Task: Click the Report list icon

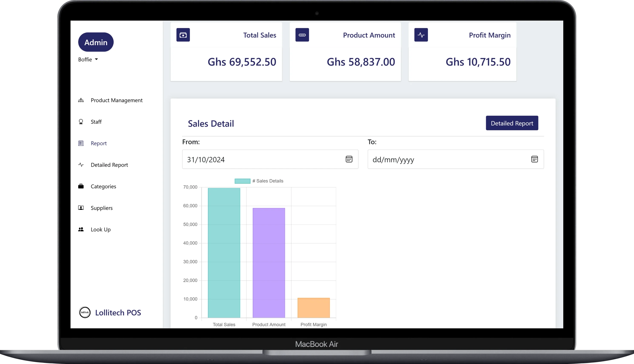Action: point(81,143)
